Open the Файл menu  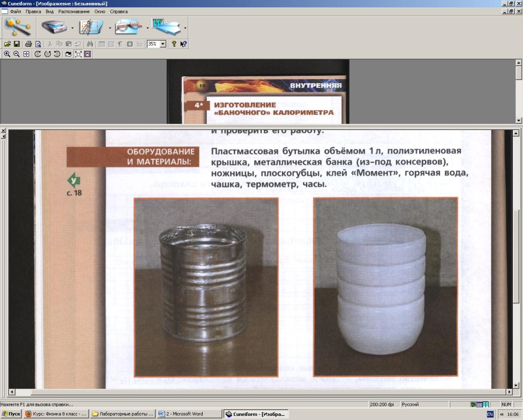(x=15, y=12)
